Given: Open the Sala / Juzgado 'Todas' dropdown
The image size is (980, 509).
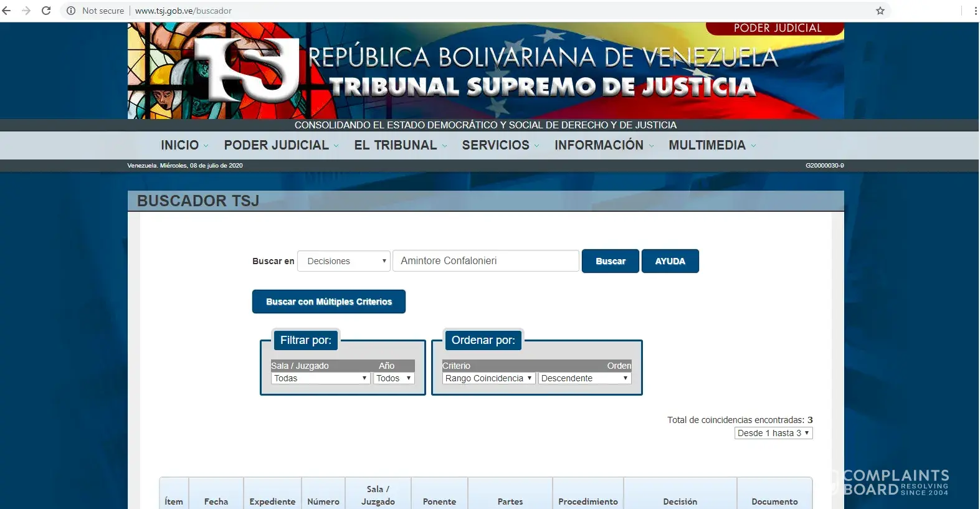Looking at the screenshot, I should coord(321,378).
